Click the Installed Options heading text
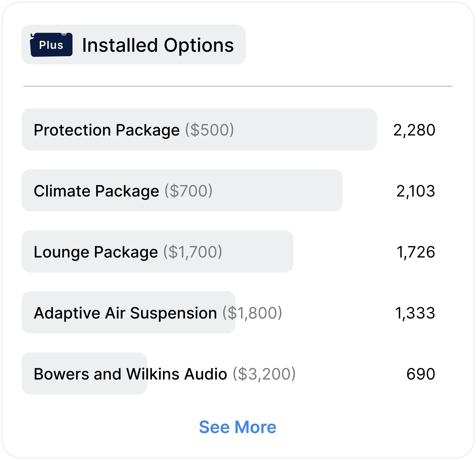The height and width of the screenshot is (460, 476). [x=158, y=45]
